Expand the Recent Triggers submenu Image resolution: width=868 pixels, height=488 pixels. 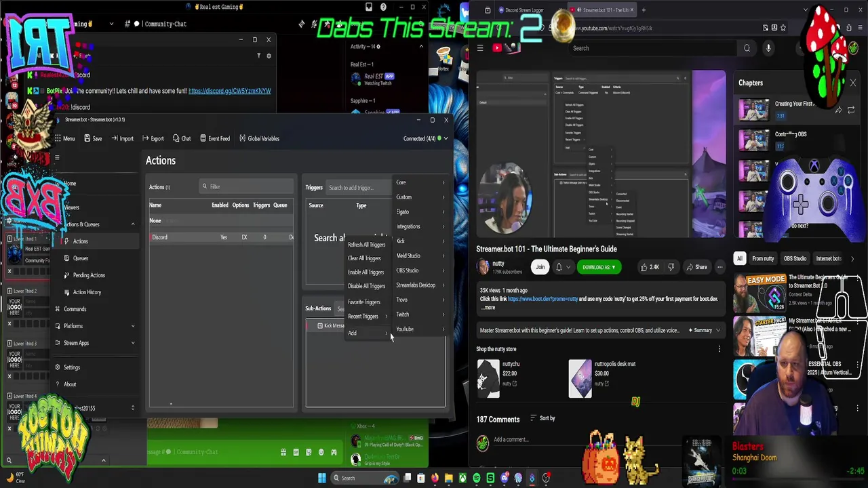[367, 317]
